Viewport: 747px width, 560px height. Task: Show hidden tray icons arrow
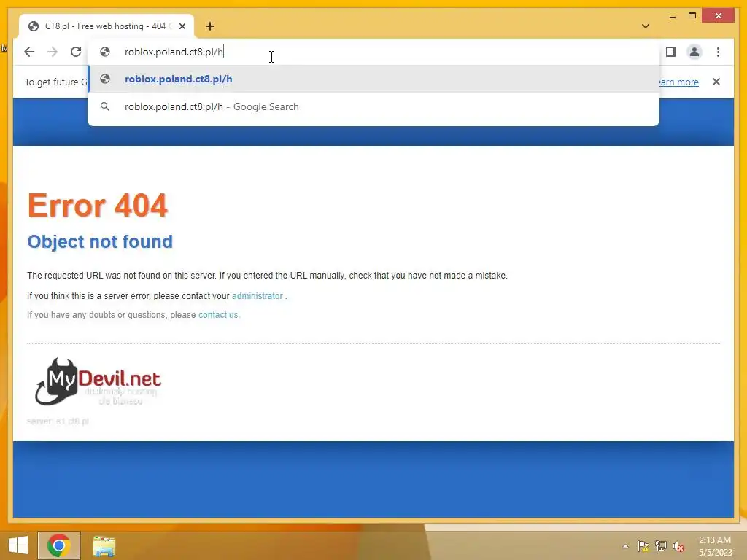[625, 546]
